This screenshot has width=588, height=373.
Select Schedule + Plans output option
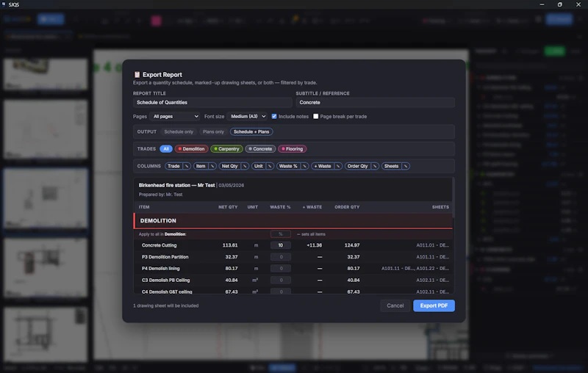point(251,132)
